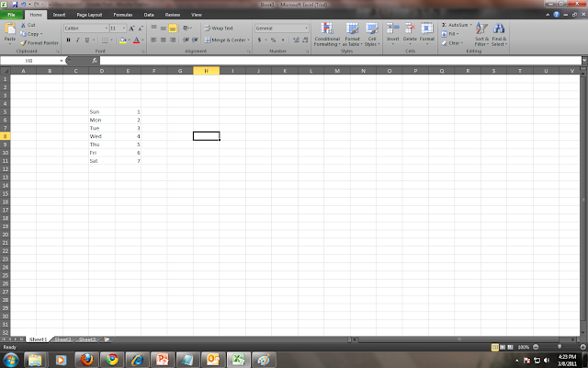Click the Insert Function fx icon

coord(95,60)
